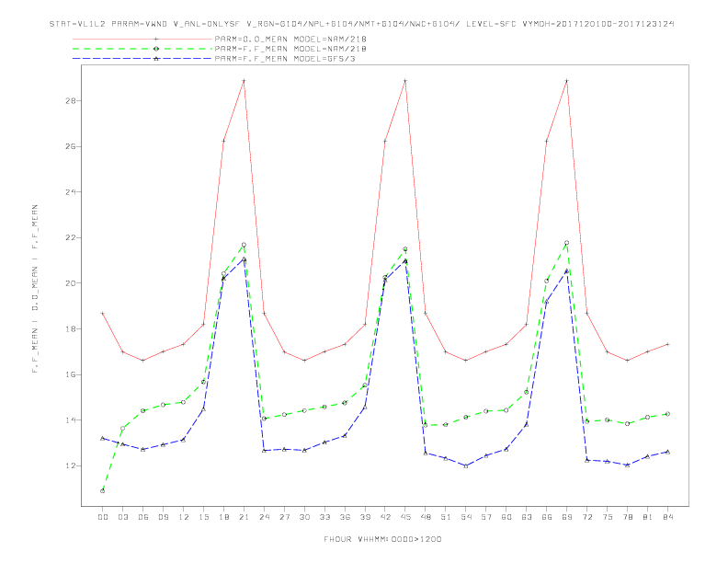Screen dimensions: 728x563
Task: Click the red line peak marker at hour 21
Action: tap(244, 81)
